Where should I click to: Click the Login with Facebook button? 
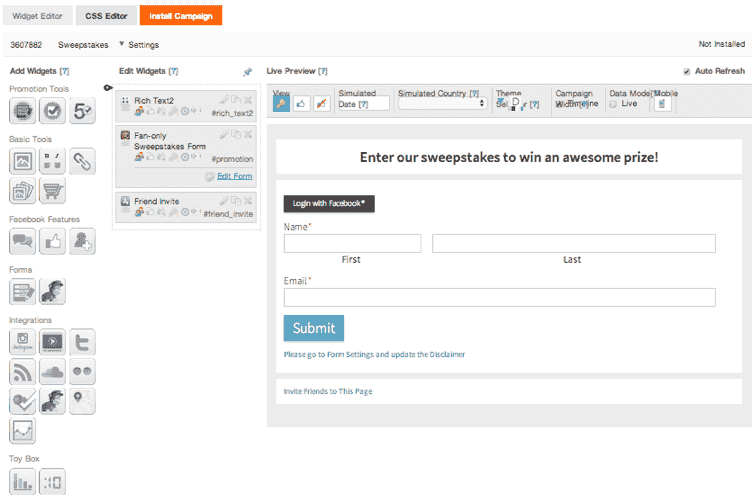329,203
